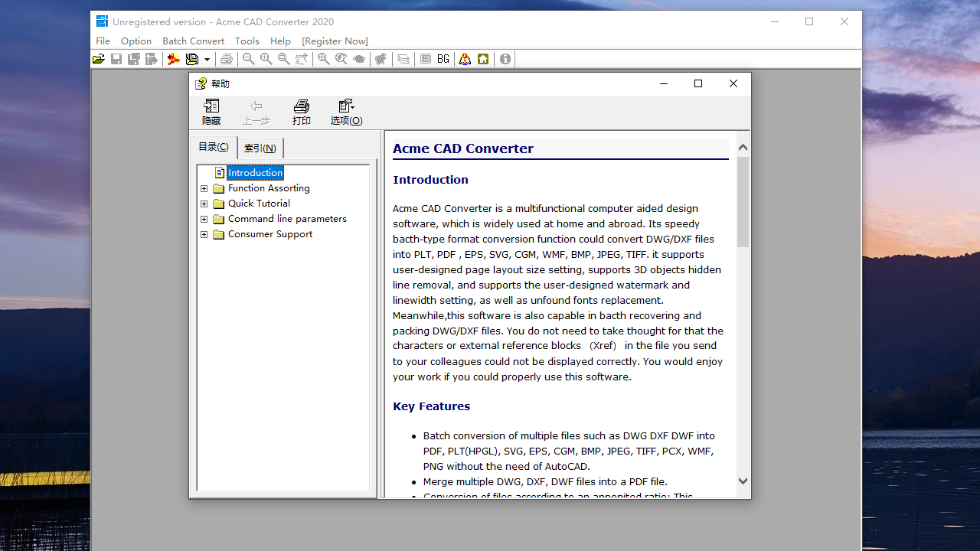Click the Zoom Extents crosshair magnifier icon
Viewport: 980px width, 551px height.
[x=324, y=59]
